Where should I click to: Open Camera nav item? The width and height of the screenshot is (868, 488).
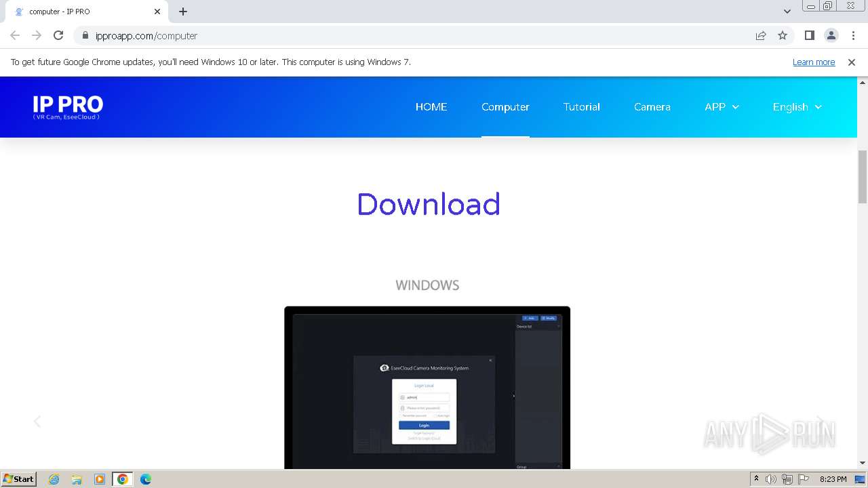click(652, 107)
